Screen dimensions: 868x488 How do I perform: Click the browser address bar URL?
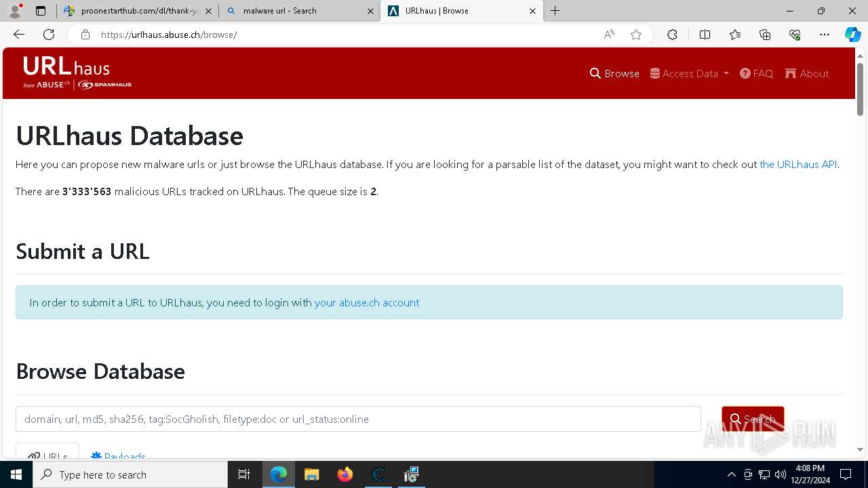169,35
